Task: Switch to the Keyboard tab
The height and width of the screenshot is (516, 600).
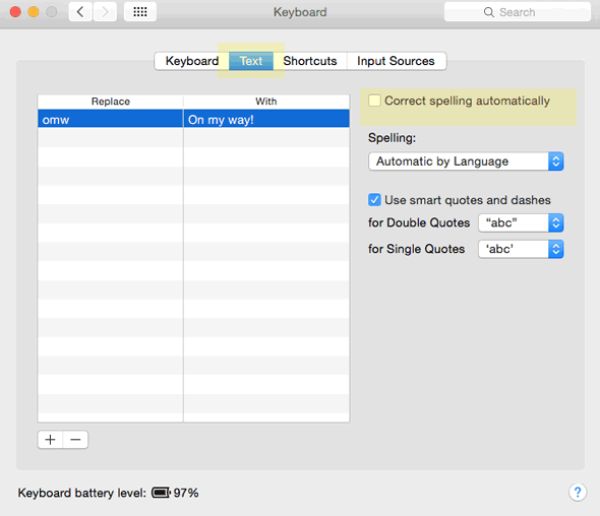Action: pos(192,61)
